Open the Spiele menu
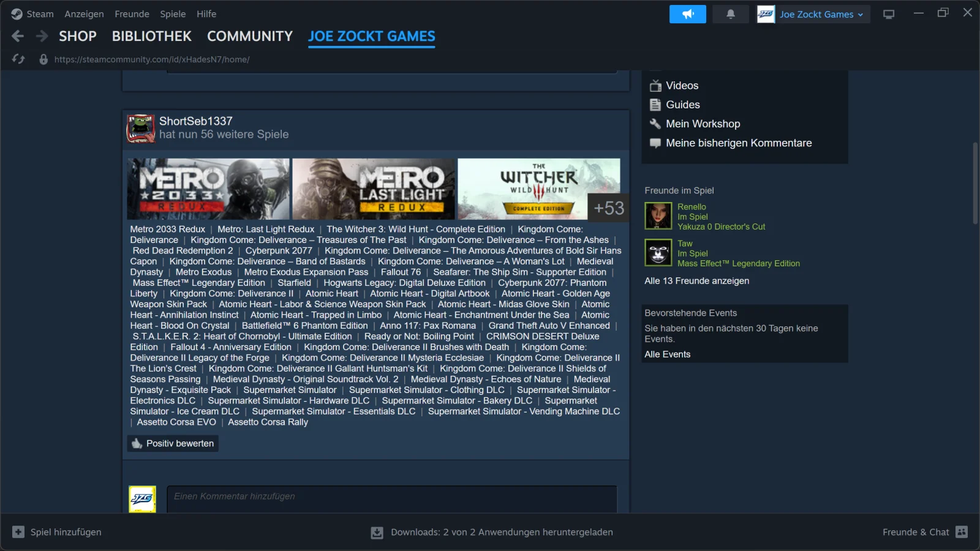Image resolution: width=980 pixels, height=551 pixels. (173, 13)
